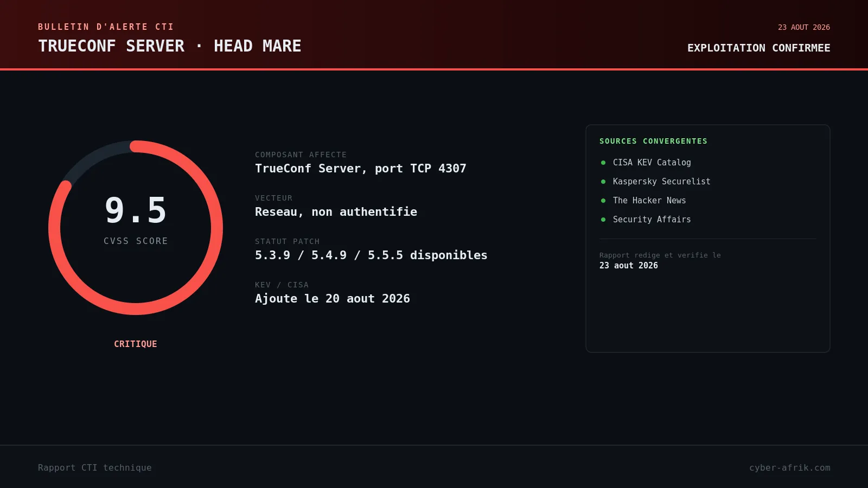
Task: Click the 'BULLETIN D'ALERTE CTI' header label
Action: click(106, 27)
